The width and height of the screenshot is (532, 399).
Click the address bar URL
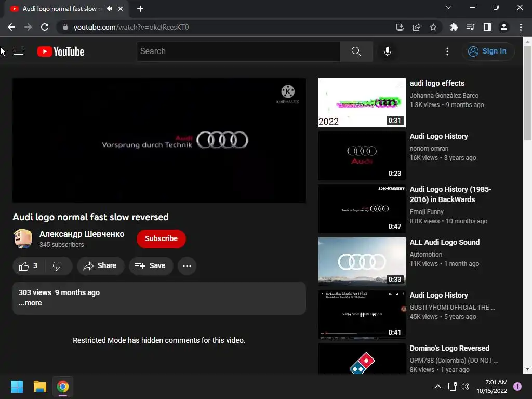(x=131, y=27)
